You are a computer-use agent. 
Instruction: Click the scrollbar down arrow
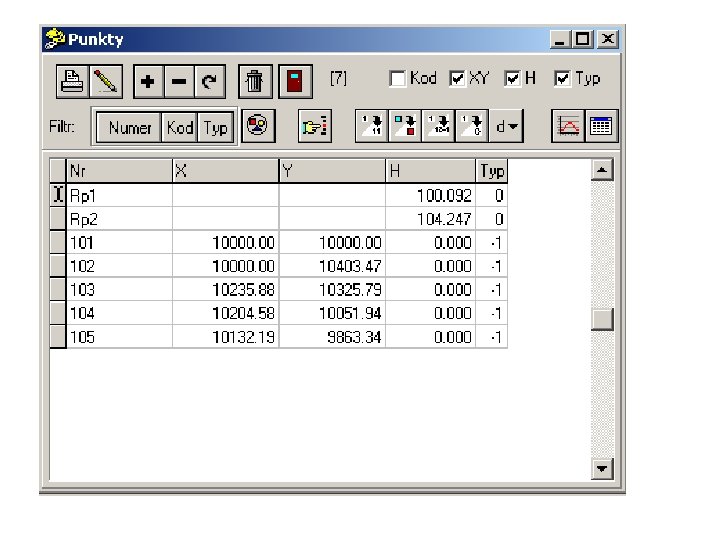[x=602, y=469]
